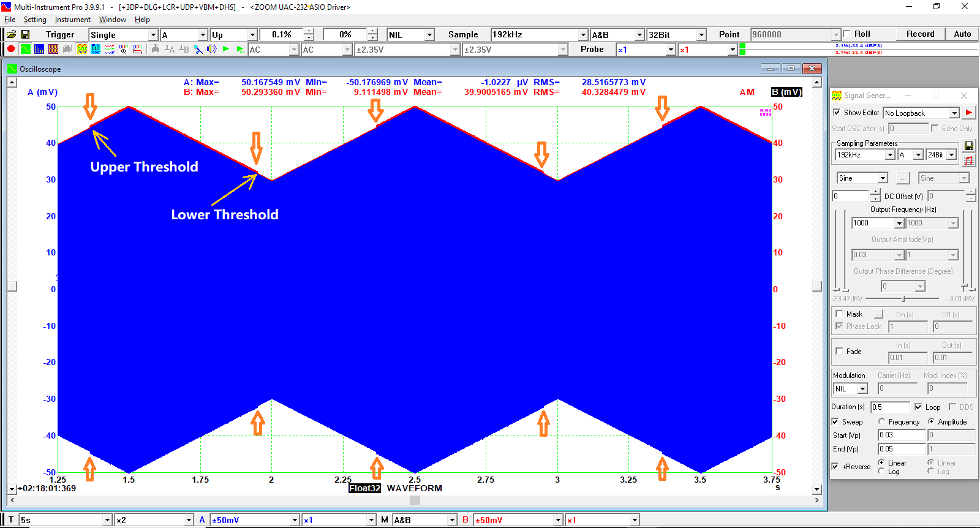Open the Spectrum Analyzer icon

pyautogui.click(x=39, y=49)
